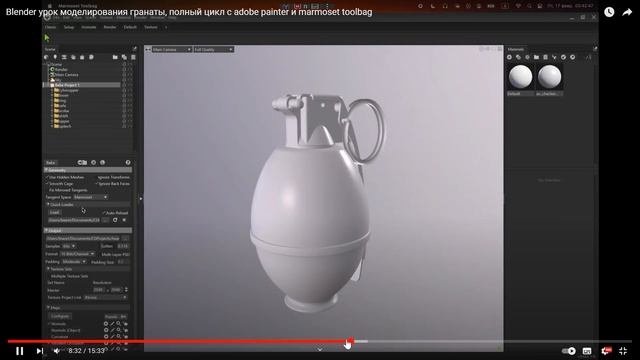Viewport: 640px width, 360px height.
Task: Open the Padding dropdown
Action: coord(74,262)
